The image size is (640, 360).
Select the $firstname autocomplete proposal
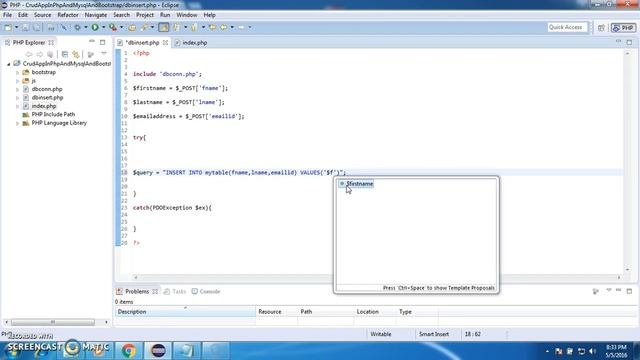pos(356,184)
